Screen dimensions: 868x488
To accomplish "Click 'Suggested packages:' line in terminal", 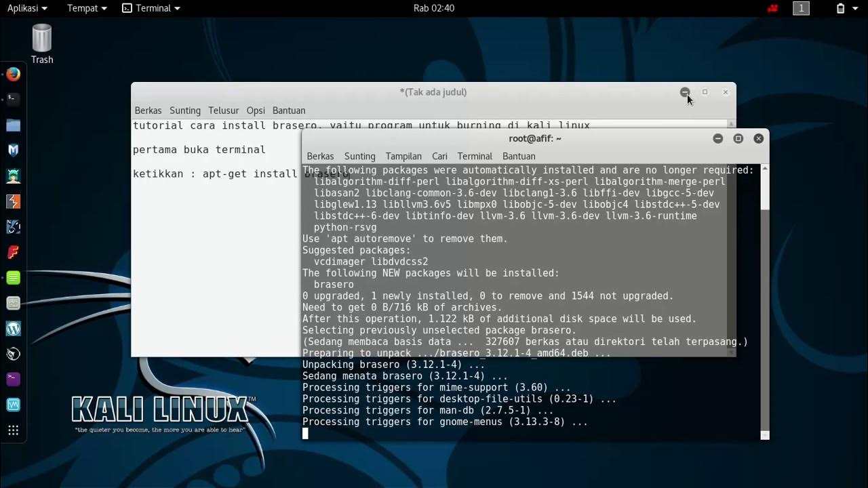I will [x=357, y=250].
